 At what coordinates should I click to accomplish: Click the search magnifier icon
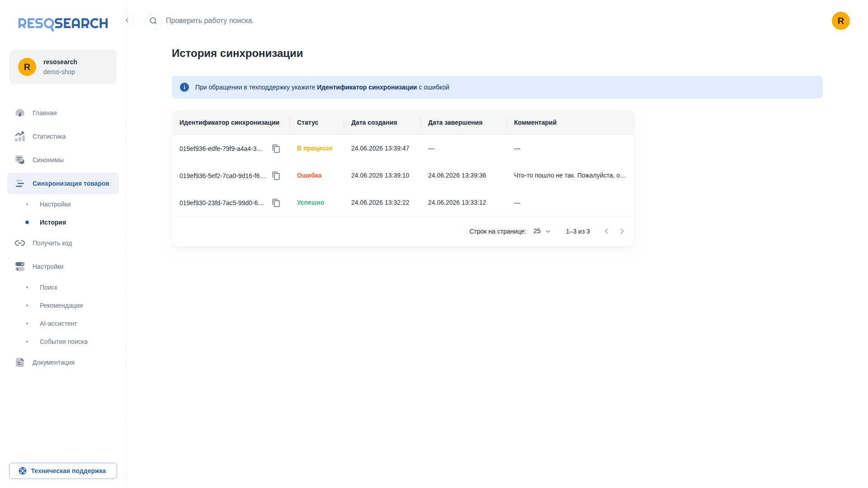click(153, 21)
